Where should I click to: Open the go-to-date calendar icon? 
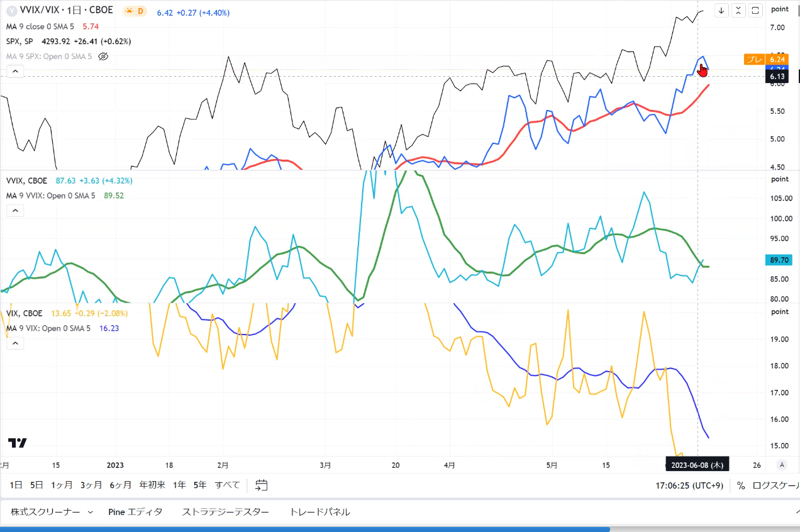(262, 485)
